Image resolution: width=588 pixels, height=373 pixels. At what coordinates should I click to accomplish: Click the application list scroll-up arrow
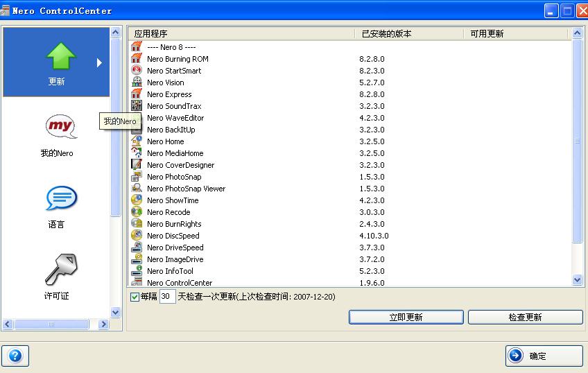[x=577, y=33]
